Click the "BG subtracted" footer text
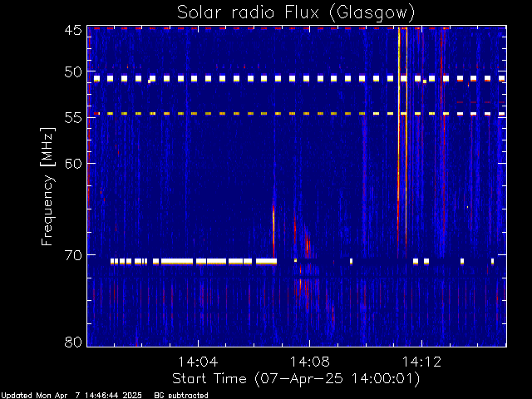Screen dimensions: 532x399 pyautogui.click(x=181, y=396)
